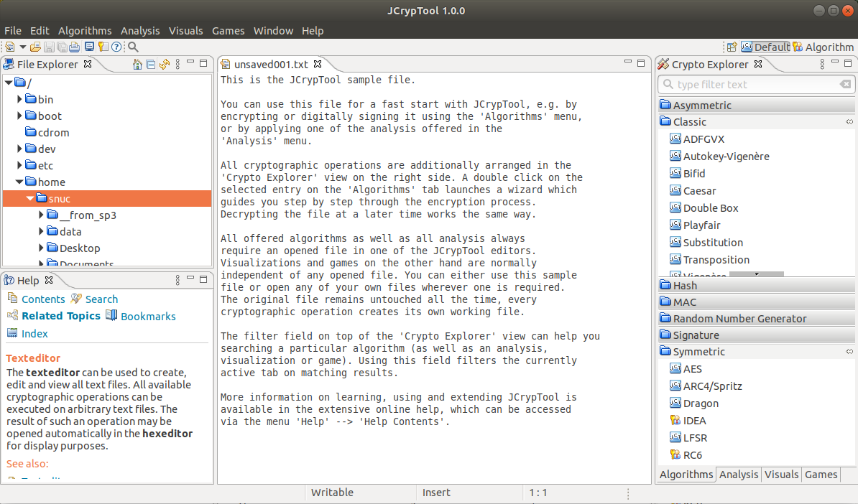This screenshot has height=504, width=858.
Task: Click the print toolbar icon
Action: [x=75, y=47]
